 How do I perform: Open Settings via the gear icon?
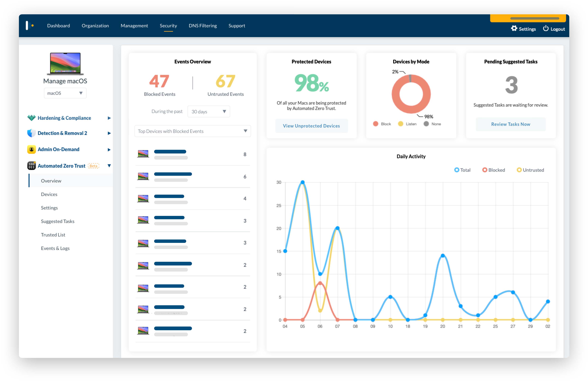pos(514,29)
